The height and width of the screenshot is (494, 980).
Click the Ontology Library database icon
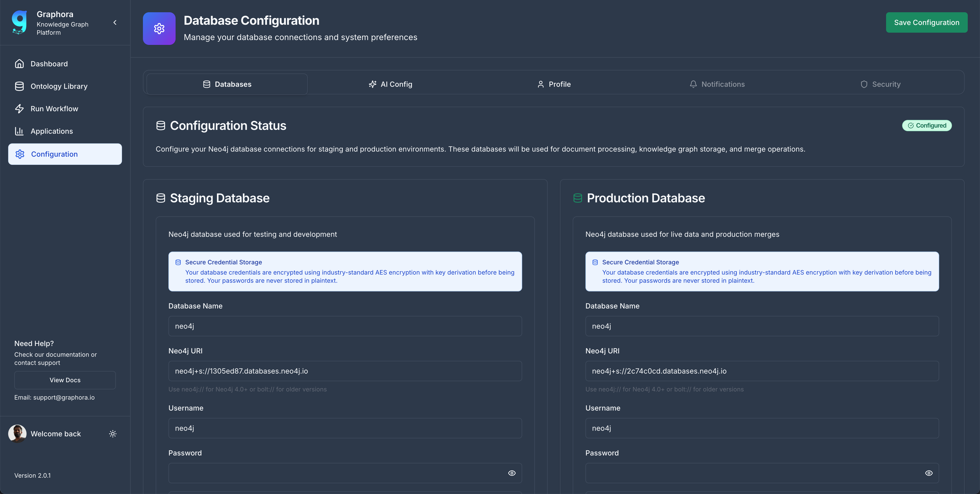point(19,86)
